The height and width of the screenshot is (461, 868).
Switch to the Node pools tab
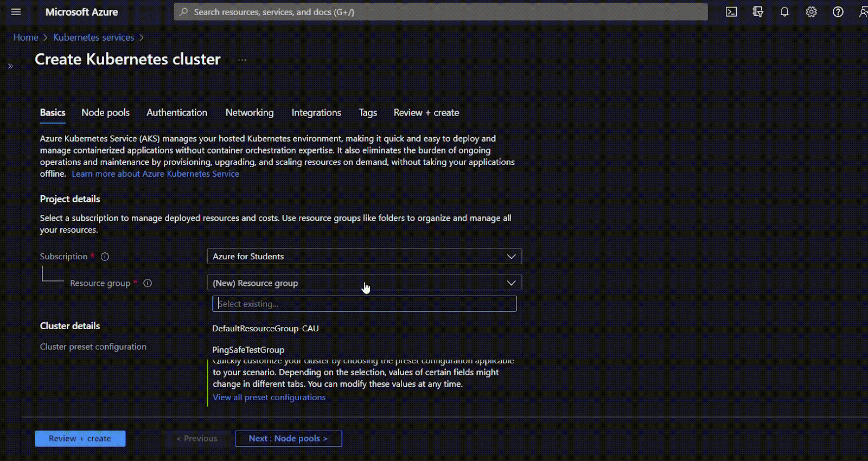click(x=105, y=113)
